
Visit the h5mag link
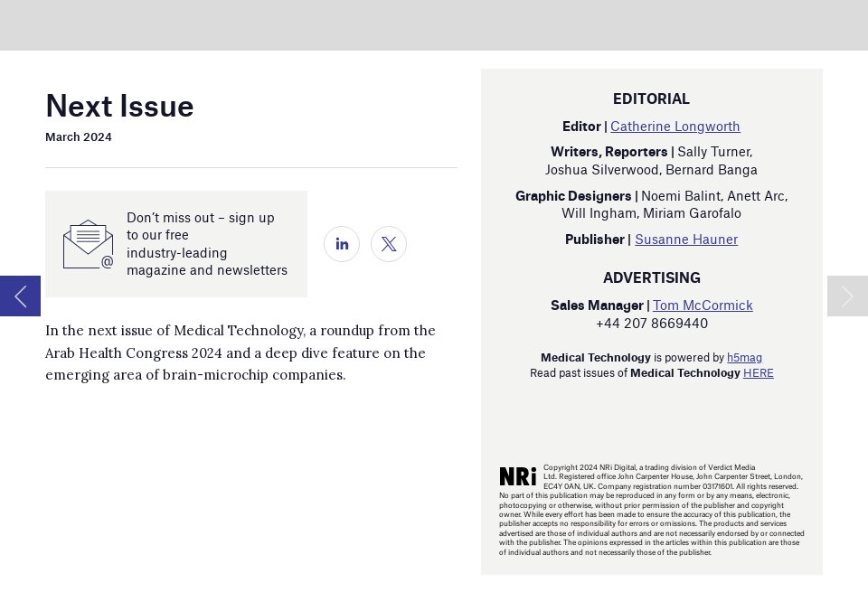pos(744,357)
